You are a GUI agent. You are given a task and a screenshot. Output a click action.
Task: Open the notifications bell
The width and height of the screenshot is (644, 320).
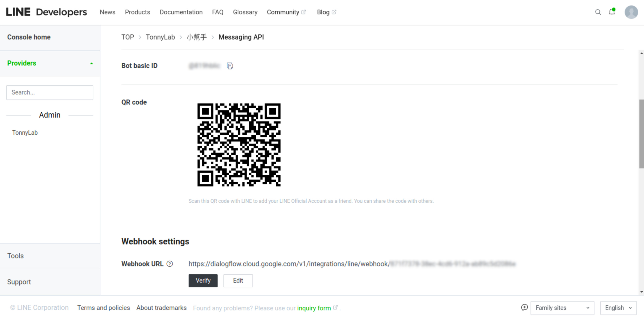612,12
